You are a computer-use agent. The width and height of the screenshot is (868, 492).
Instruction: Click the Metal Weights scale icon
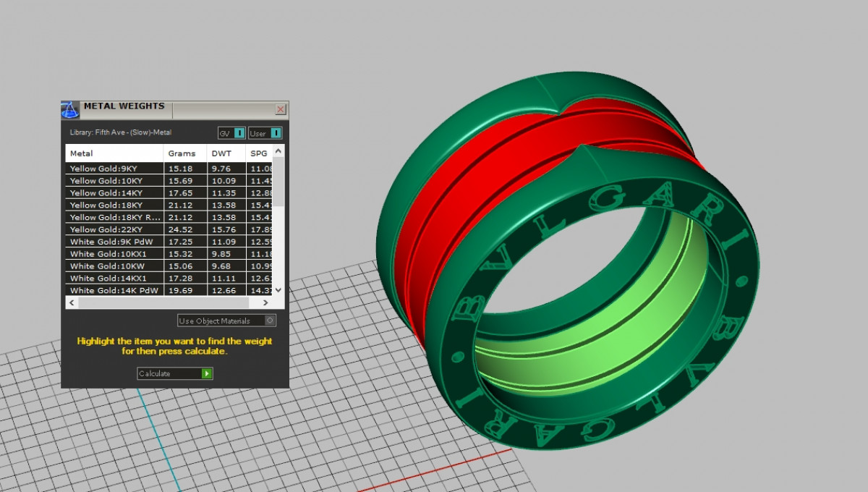pos(70,109)
